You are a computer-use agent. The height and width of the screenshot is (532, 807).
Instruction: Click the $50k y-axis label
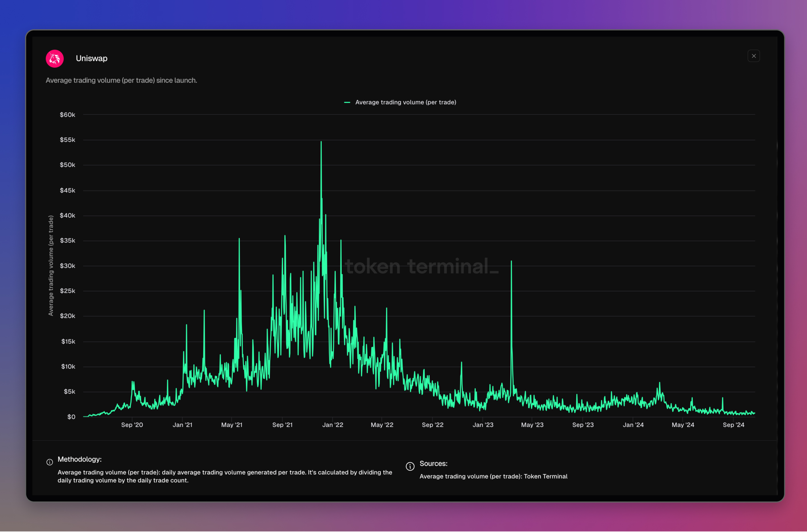(67, 165)
